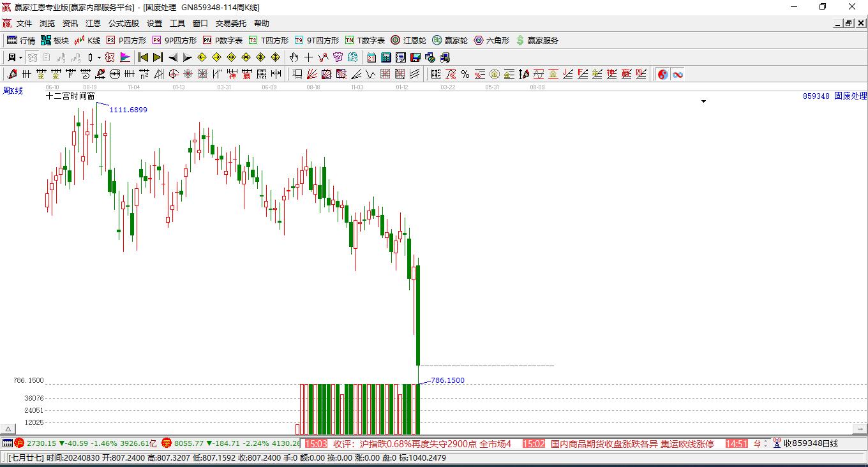Select the hand pan cursor tool

294,57
